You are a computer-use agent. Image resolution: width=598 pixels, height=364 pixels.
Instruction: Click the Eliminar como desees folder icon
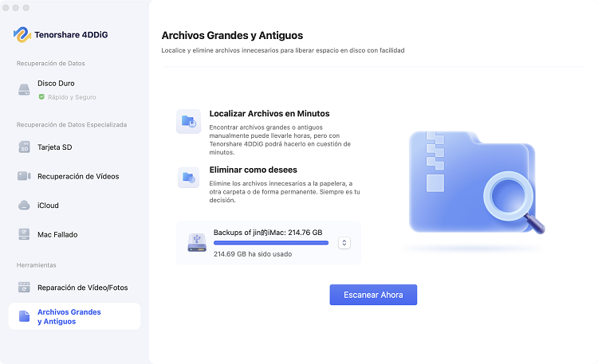coord(188,178)
